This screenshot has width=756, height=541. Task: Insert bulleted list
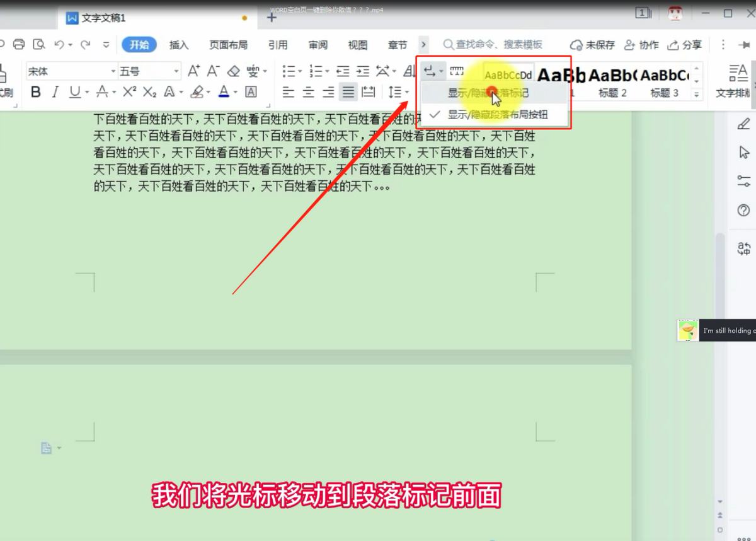(289, 71)
